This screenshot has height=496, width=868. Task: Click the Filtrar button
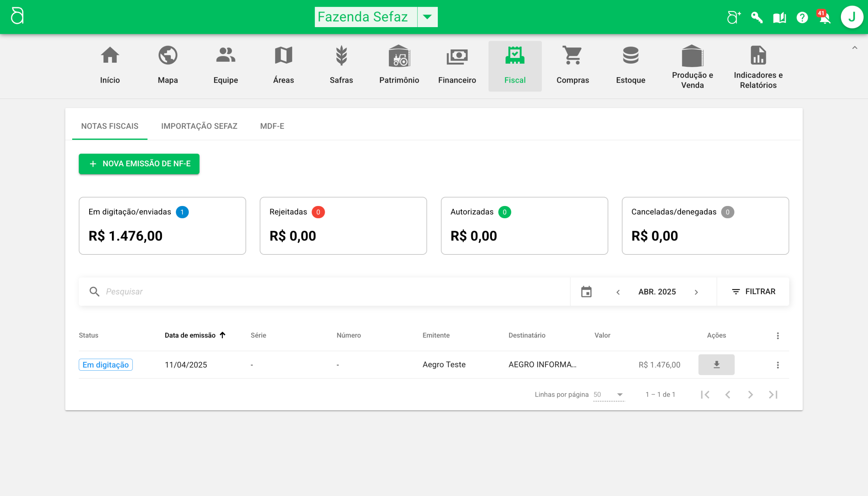[753, 292]
